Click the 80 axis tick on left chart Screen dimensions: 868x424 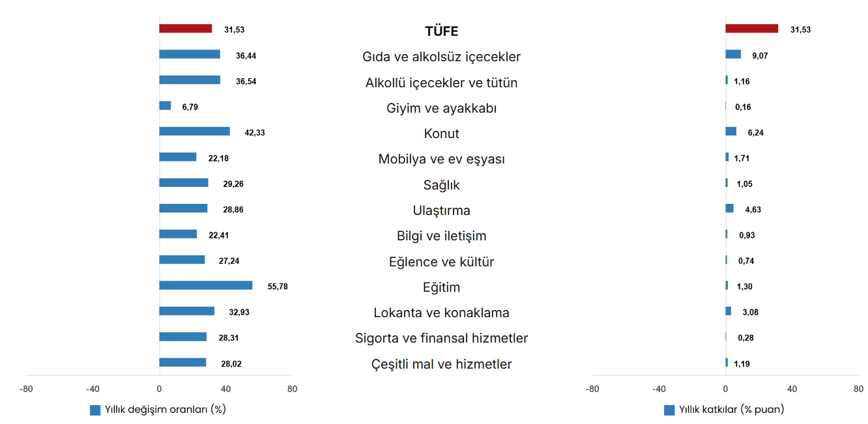pos(292,389)
